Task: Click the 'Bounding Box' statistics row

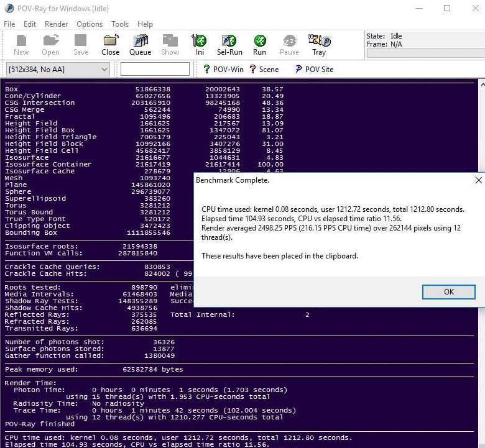Action: point(88,232)
